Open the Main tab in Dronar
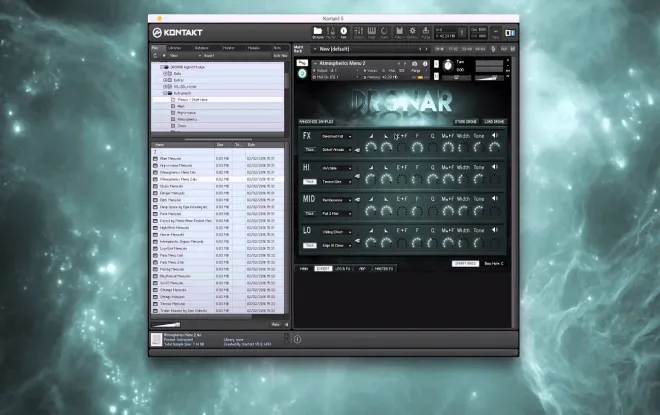 pyautogui.click(x=303, y=269)
